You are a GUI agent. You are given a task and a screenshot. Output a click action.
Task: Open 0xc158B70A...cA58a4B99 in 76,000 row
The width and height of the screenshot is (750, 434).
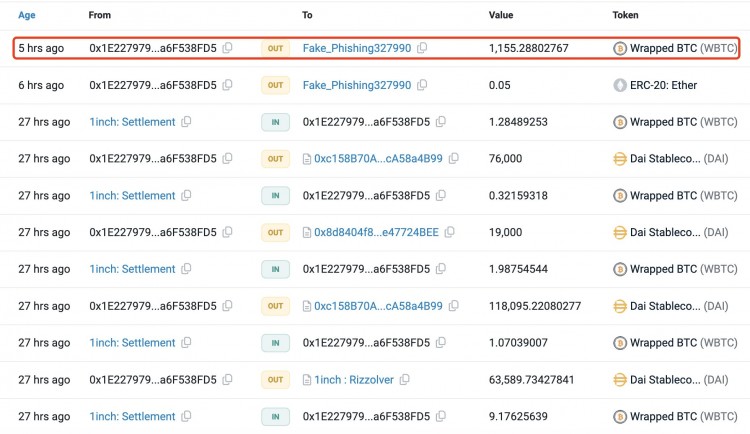pos(378,158)
